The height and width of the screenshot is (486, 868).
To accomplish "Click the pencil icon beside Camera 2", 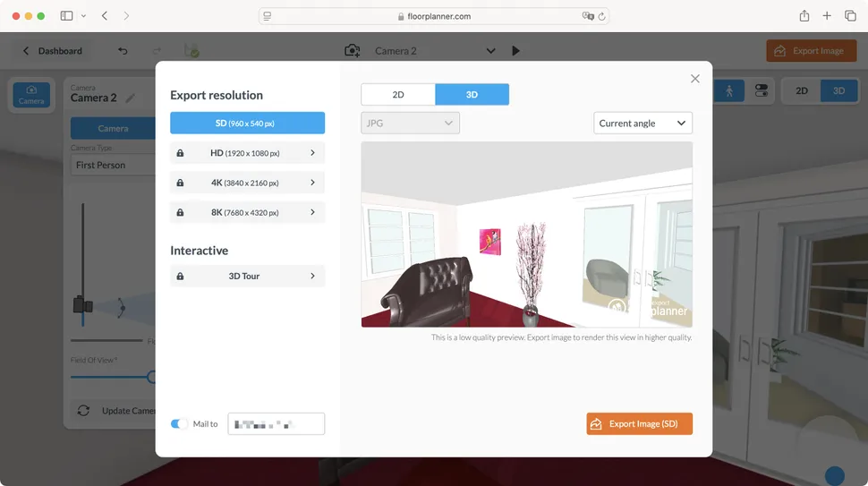I will tap(131, 98).
